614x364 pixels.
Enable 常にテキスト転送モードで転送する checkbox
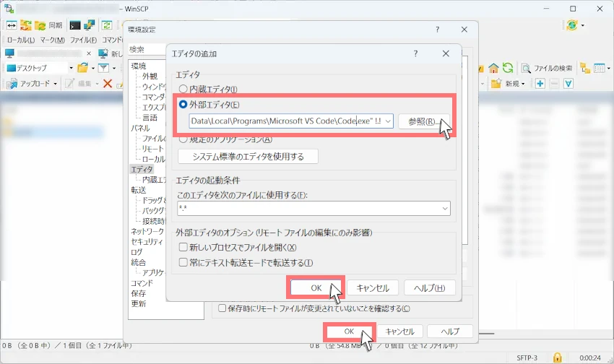(x=183, y=262)
